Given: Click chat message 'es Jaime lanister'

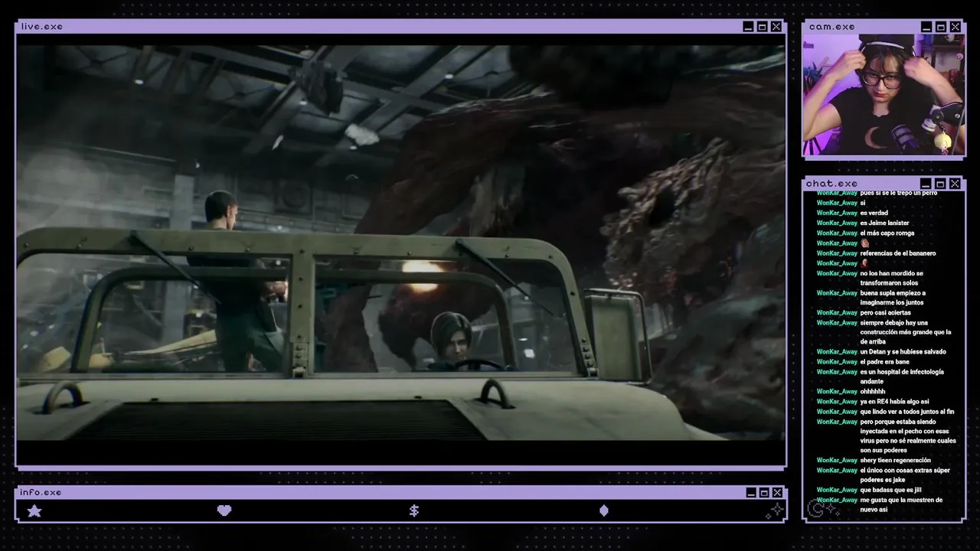Looking at the screenshot, I should tap(886, 223).
